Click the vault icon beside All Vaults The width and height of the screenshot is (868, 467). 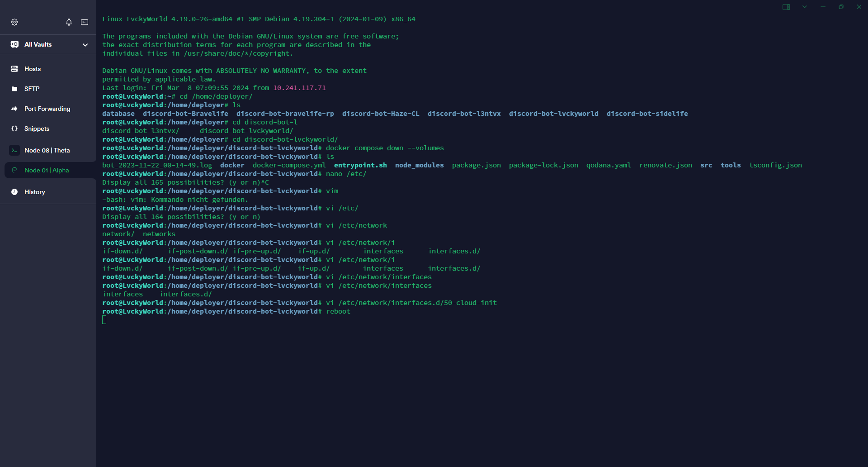click(x=14, y=44)
